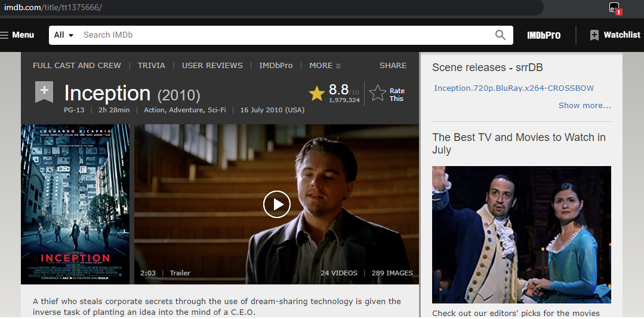The height and width of the screenshot is (319, 644).
Task: Expand Show more scene releases
Action: 584,106
